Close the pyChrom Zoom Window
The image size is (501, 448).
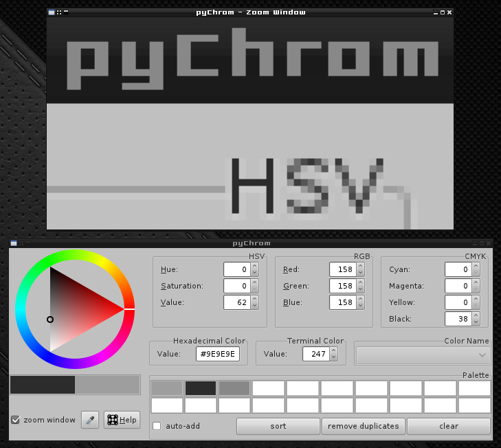tap(449, 12)
